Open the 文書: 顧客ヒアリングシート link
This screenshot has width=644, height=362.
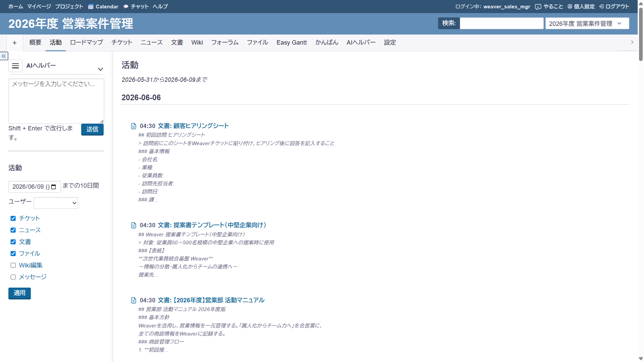tap(193, 126)
